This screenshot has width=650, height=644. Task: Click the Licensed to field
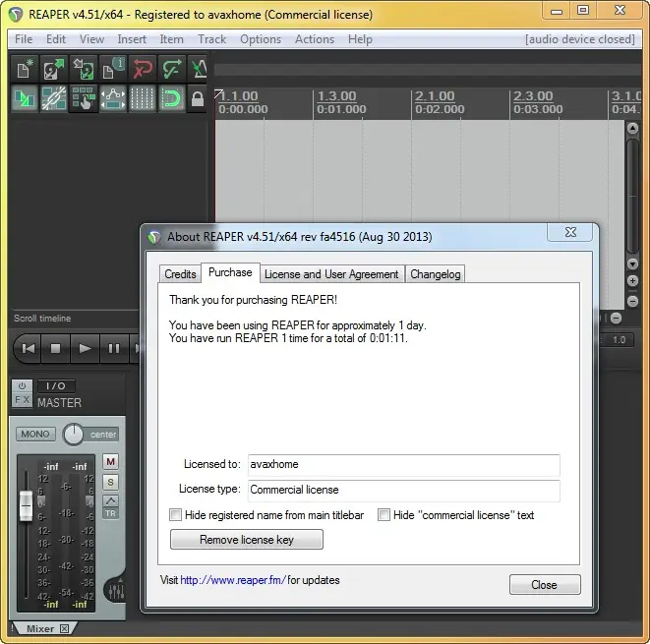click(x=404, y=464)
